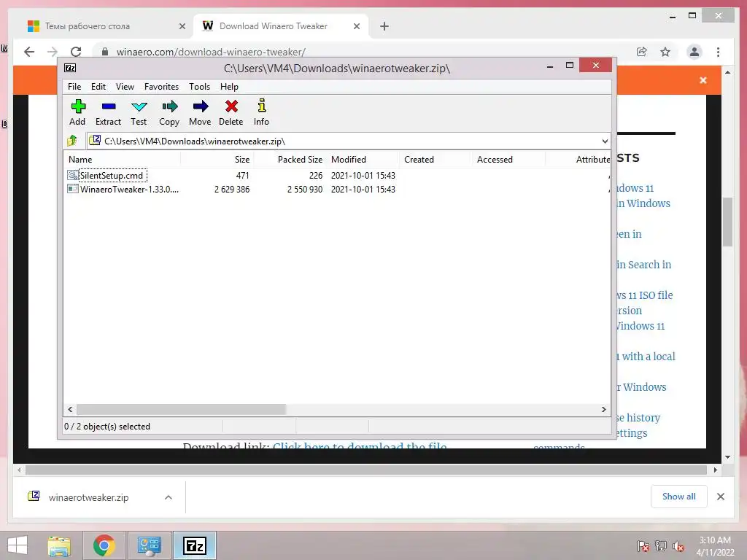Click packed size value 226
Viewport: 747px width, 560px height.
pyautogui.click(x=316, y=175)
